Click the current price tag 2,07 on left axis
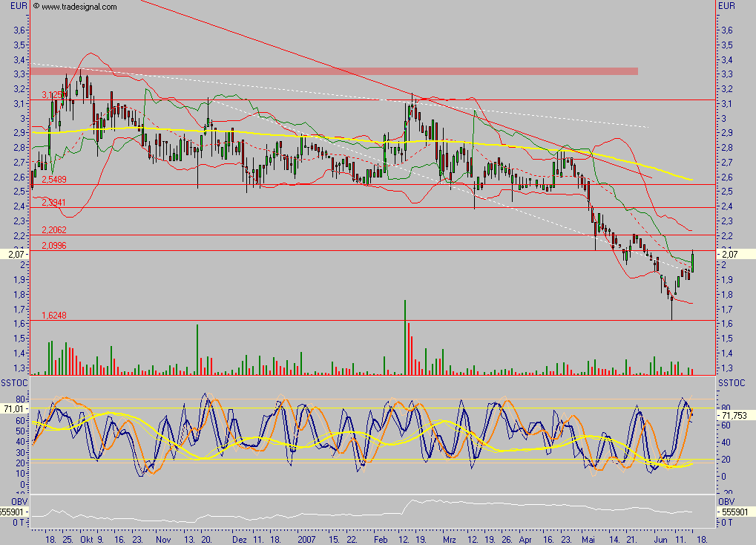Image resolution: width=756 pixels, height=545 pixels. coord(14,254)
